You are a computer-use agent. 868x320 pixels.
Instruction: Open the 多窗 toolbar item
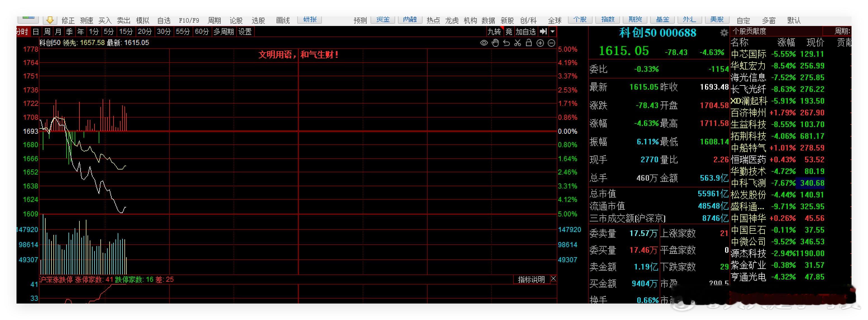tap(769, 21)
